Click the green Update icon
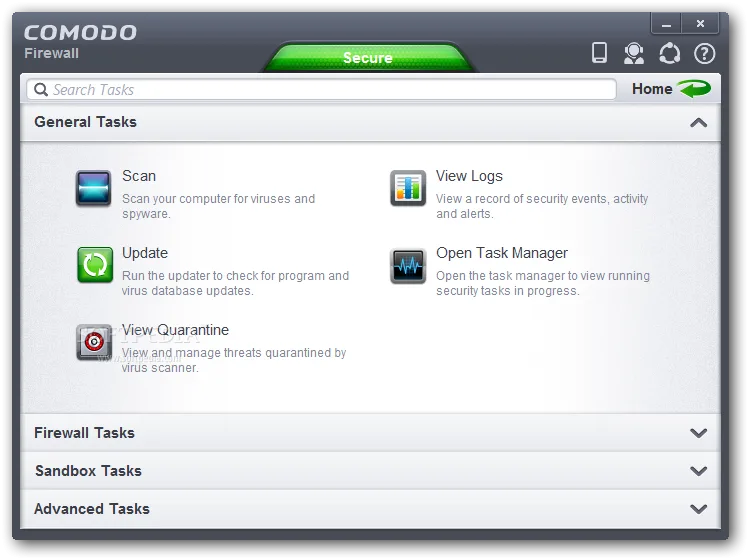 click(95, 265)
